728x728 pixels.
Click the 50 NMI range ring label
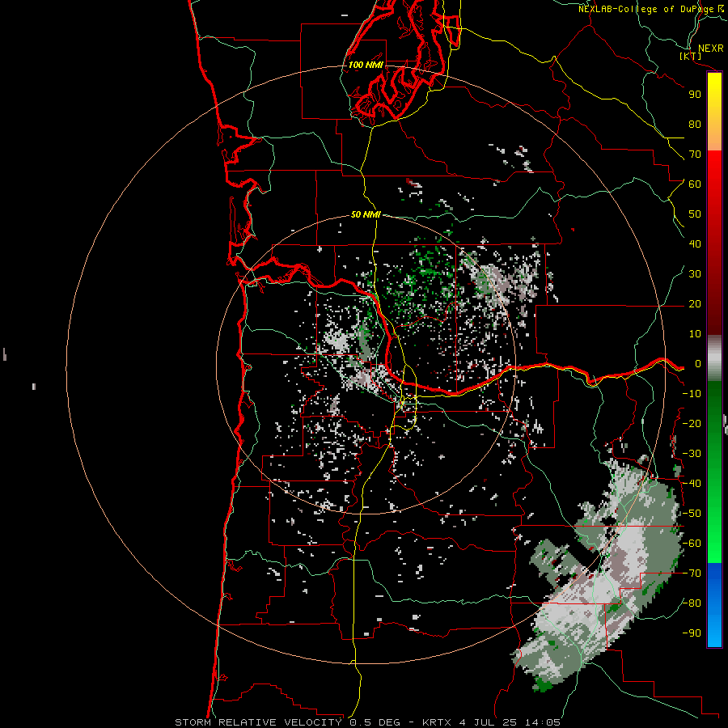[x=366, y=214]
